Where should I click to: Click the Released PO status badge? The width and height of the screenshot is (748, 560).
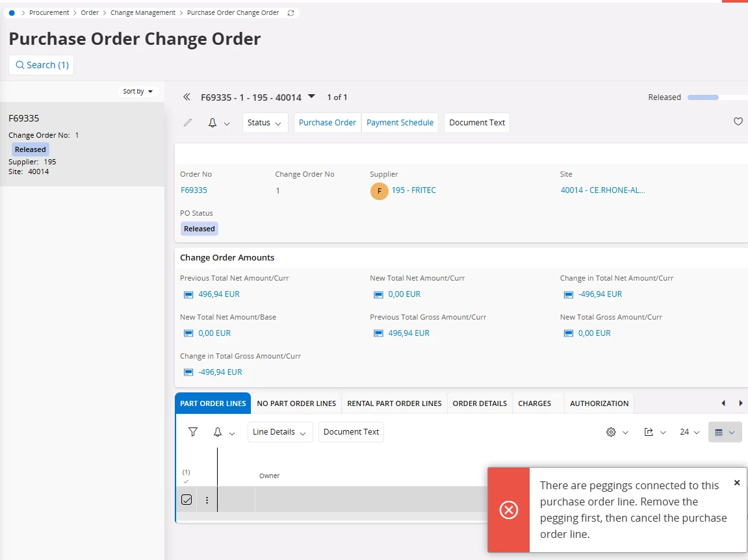[200, 229]
